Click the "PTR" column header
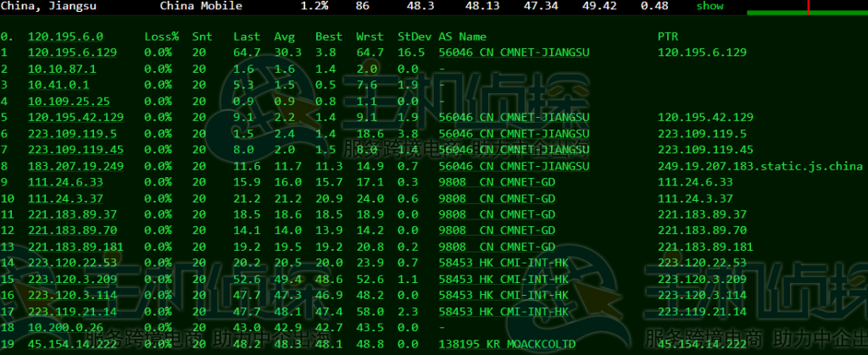868x355 pixels. click(668, 36)
